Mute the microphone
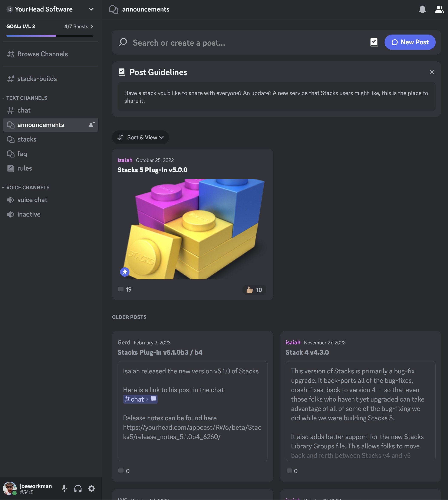 [x=64, y=488]
